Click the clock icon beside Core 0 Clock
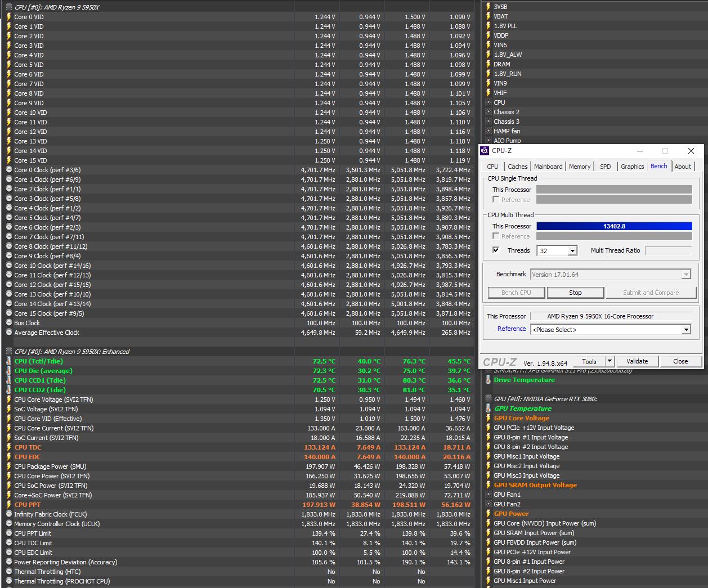Viewport: 708px width, 588px height. coord(8,170)
